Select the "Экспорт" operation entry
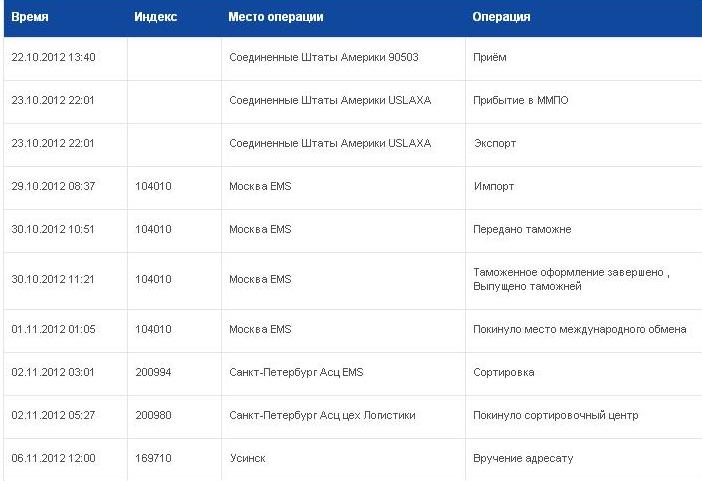 (x=495, y=143)
